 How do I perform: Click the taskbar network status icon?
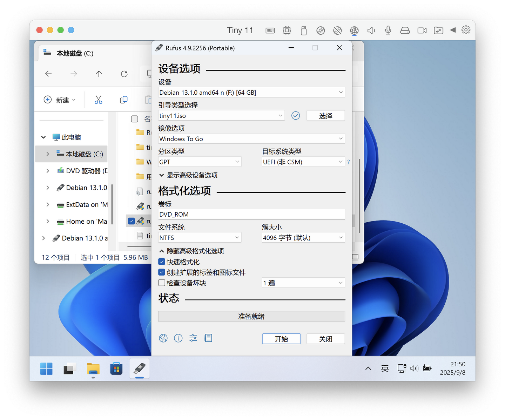(402, 368)
